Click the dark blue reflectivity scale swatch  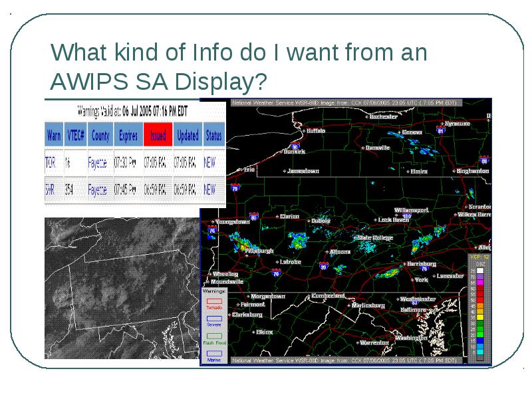coord(480,340)
